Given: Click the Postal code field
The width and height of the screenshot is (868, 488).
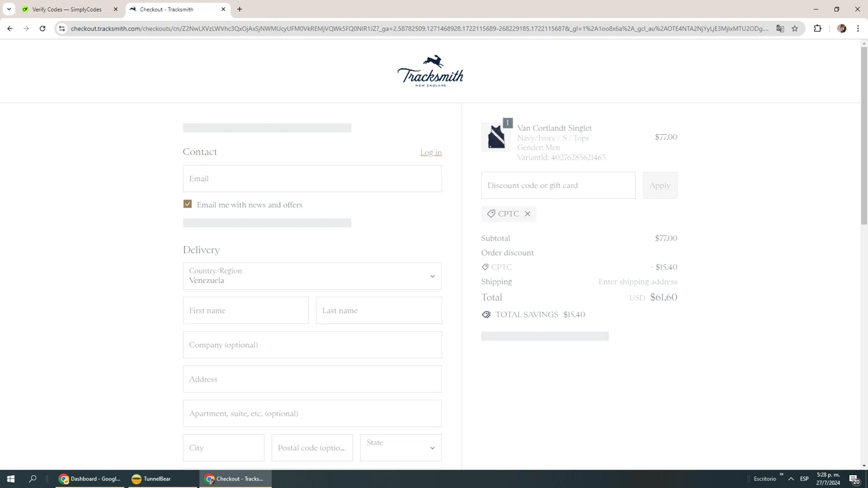Looking at the screenshot, I should (x=312, y=448).
